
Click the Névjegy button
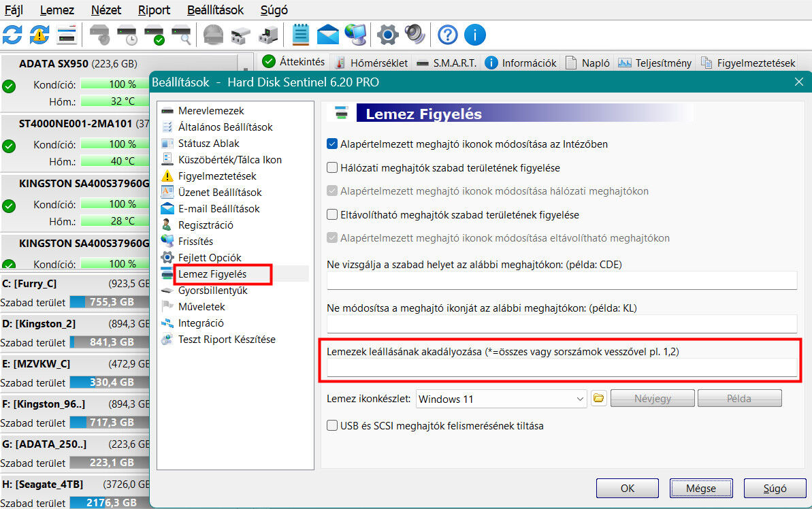click(x=653, y=399)
